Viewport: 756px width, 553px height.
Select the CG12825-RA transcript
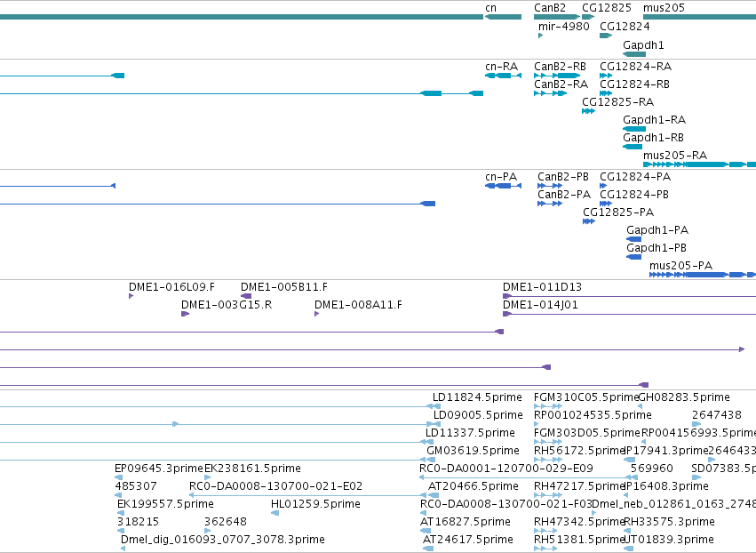588,111
